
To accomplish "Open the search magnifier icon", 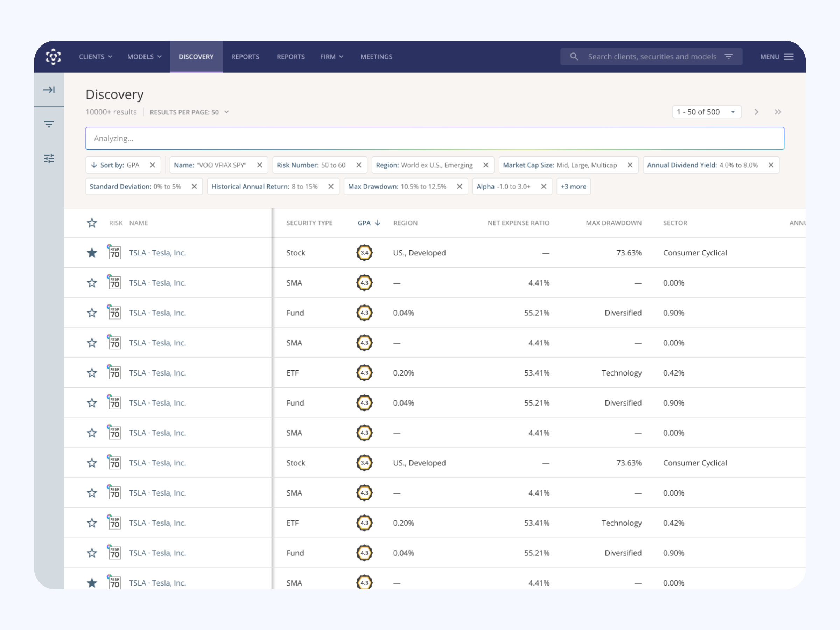I will [574, 57].
